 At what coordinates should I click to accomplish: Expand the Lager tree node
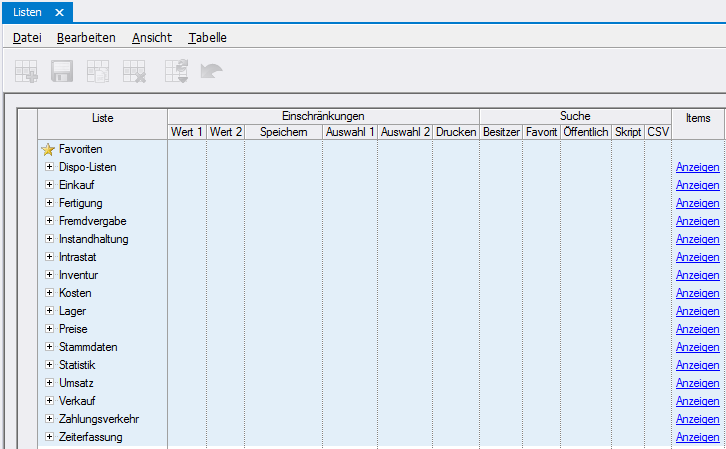pyautogui.click(x=49, y=311)
